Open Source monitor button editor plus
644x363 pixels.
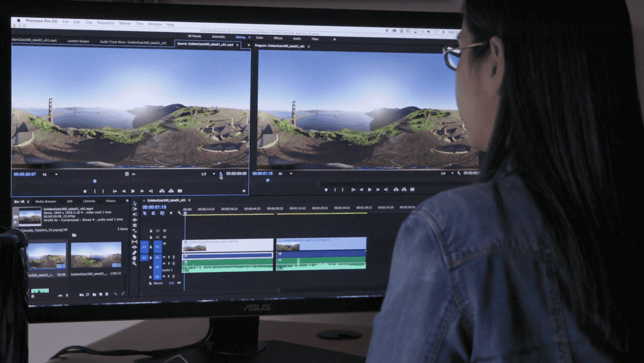(x=244, y=191)
